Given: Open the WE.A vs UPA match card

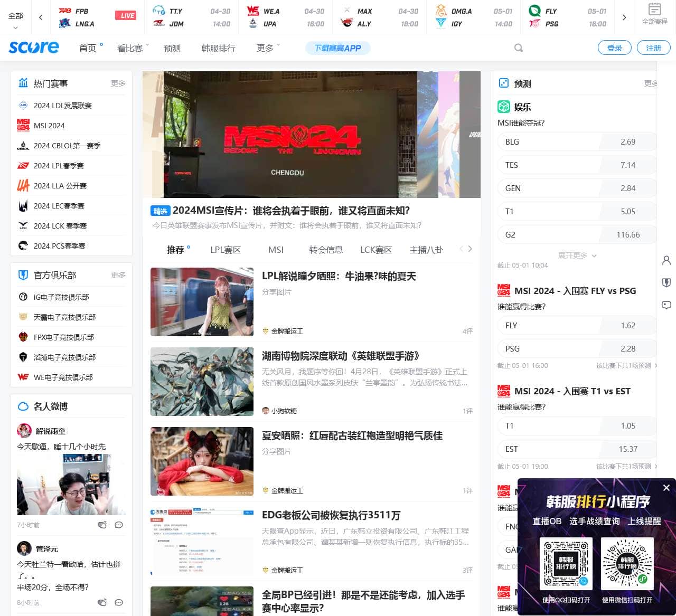Looking at the screenshot, I should 286,17.
